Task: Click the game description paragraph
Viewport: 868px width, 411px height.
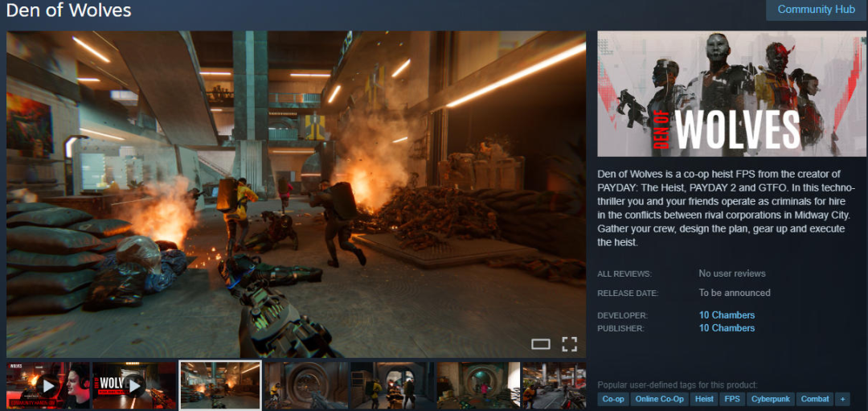Action: (727, 209)
